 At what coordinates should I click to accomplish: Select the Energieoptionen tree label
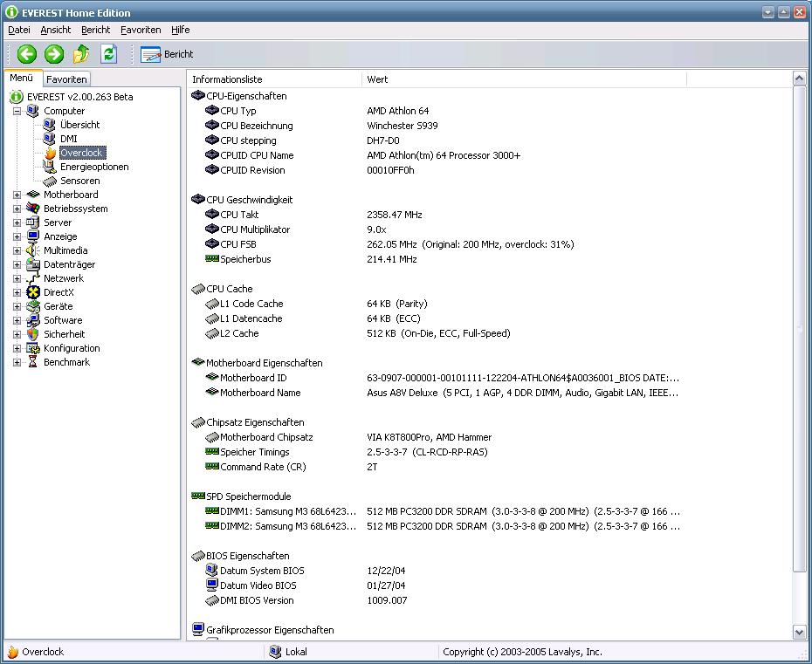(x=94, y=167)
